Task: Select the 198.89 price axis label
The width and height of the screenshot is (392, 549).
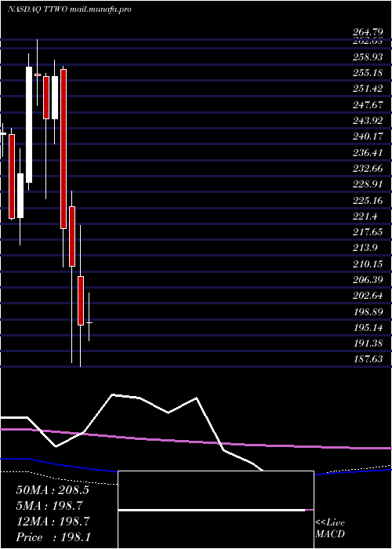Action: (x=368, y=311)
